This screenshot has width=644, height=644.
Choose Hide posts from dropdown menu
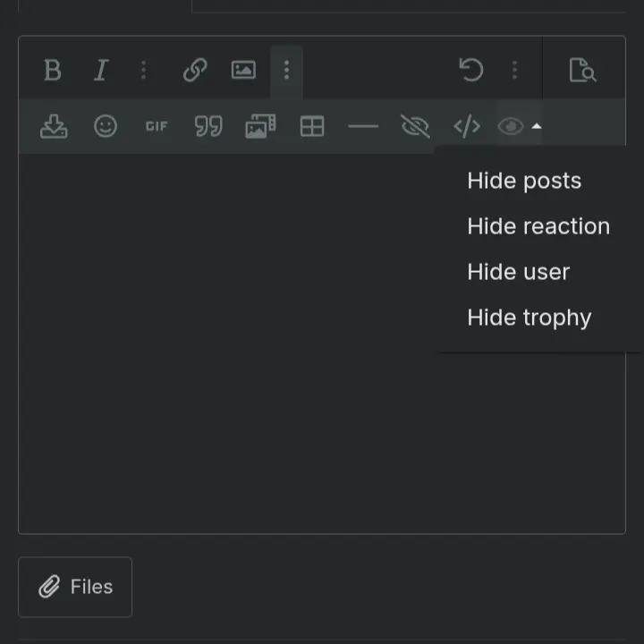[x=524, y=181]
